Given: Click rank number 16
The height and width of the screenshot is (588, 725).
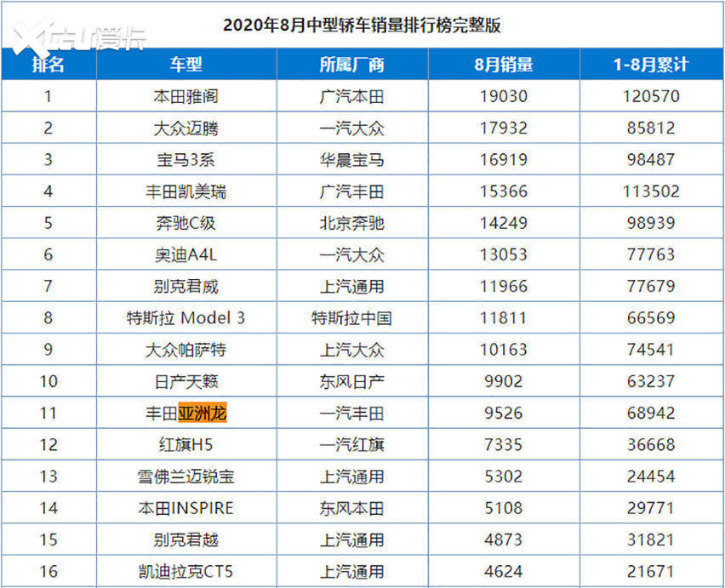Looking at the screenshot, I should click(49, 571).
